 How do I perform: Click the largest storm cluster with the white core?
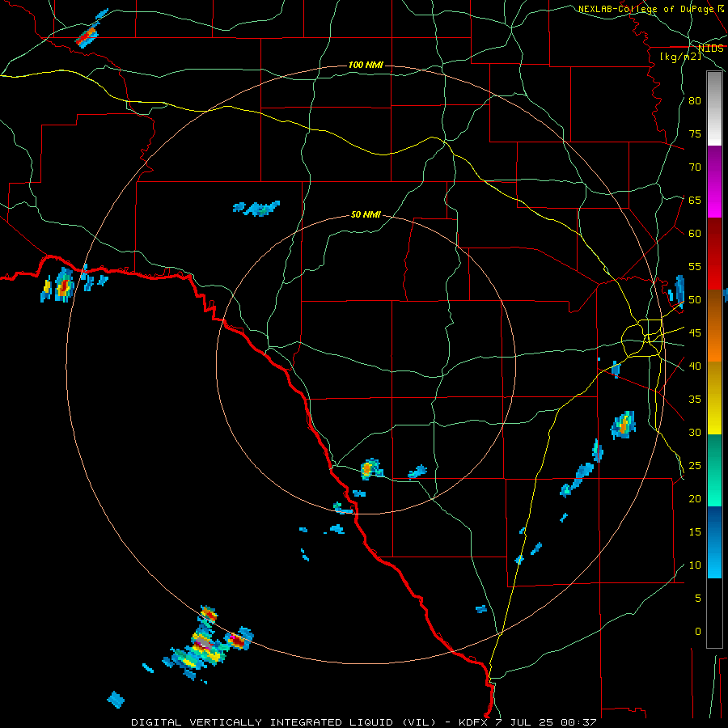click(202, 645)
